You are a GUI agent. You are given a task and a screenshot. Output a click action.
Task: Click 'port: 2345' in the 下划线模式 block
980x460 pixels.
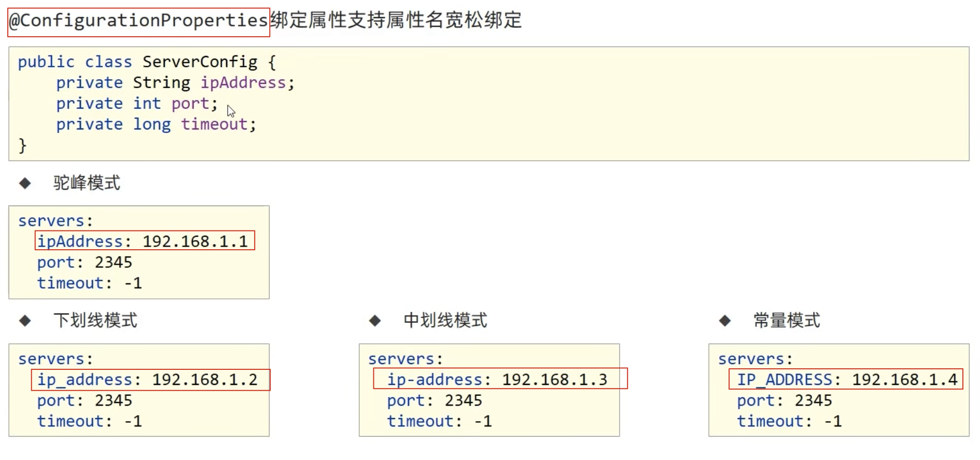tap(85, 400)
